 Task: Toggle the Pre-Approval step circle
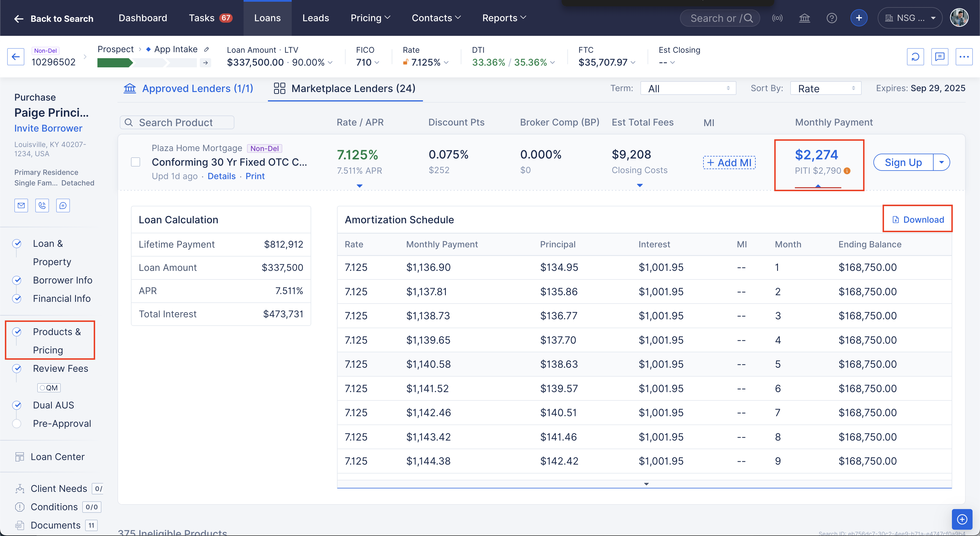[17, 423]
